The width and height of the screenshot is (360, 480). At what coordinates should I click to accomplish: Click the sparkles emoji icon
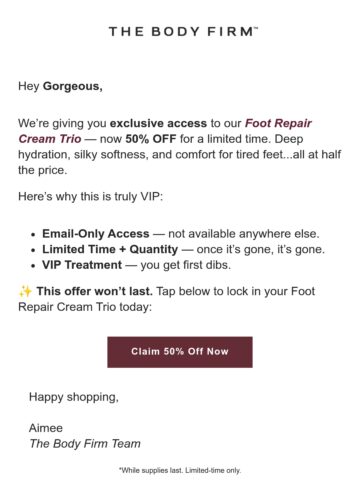click(25, 291)
